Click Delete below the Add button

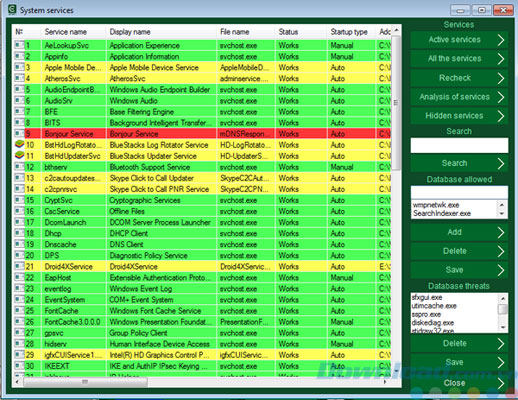pyautogui.click(x=459, y=251)
